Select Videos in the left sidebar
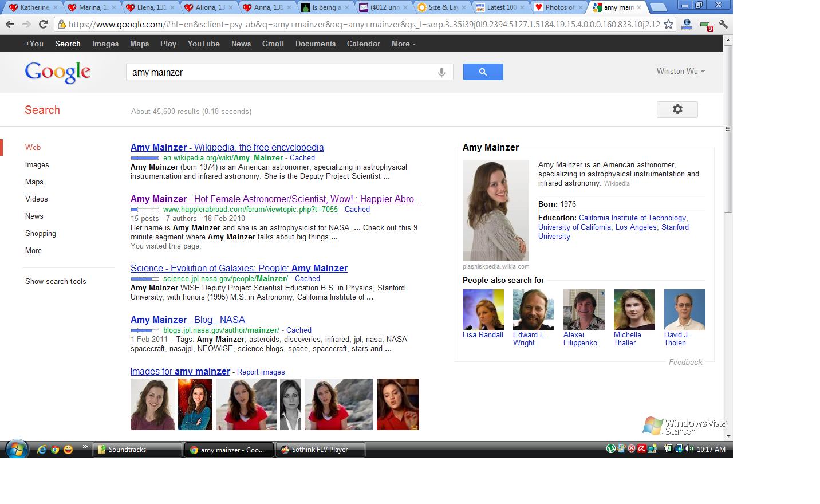The width and height of the screenshot is (820, 504). (37, 199)
